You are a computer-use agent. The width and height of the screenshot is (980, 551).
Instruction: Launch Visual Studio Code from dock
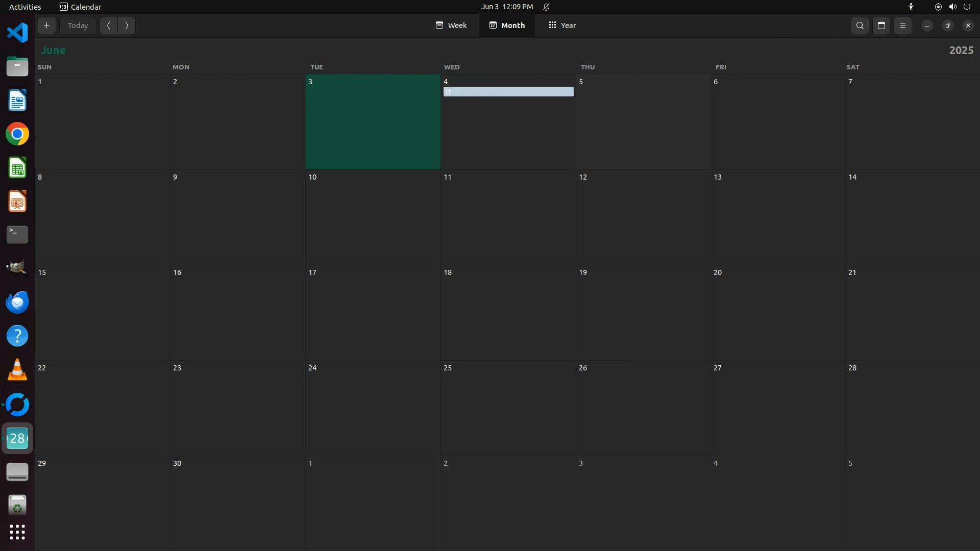click(17, 33)
